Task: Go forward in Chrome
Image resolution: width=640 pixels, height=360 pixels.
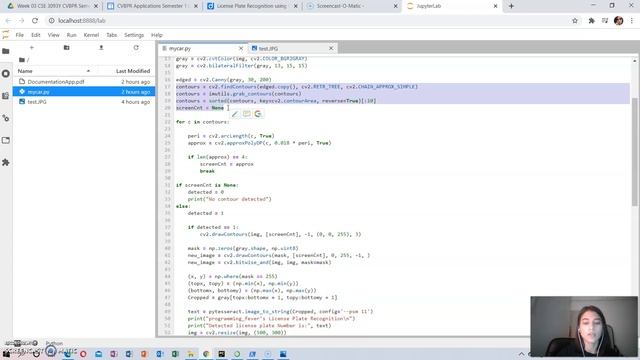Action: 21,20
